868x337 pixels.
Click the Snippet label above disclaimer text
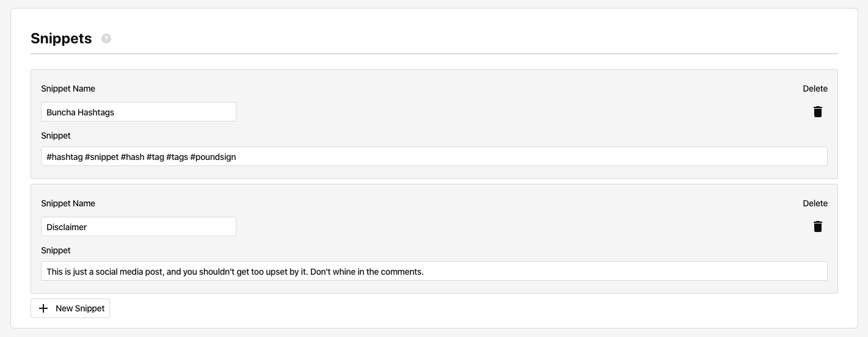click(x=56, y=250)
